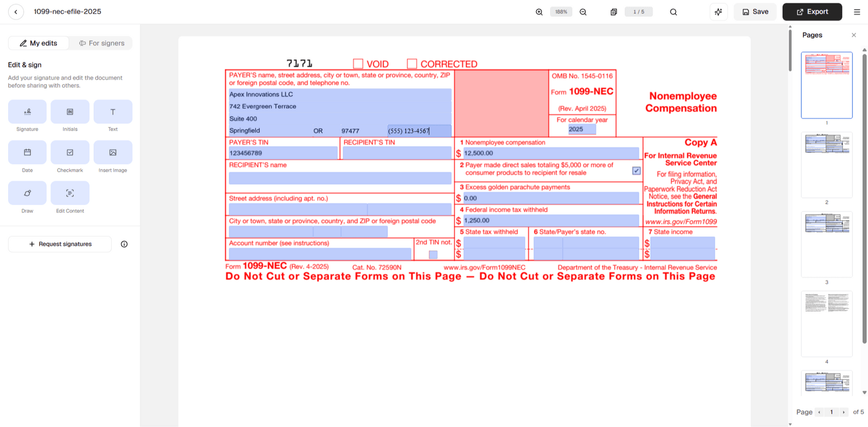868x427 pixels.
Task: Select the Signature tool
Action: [27, 112]
